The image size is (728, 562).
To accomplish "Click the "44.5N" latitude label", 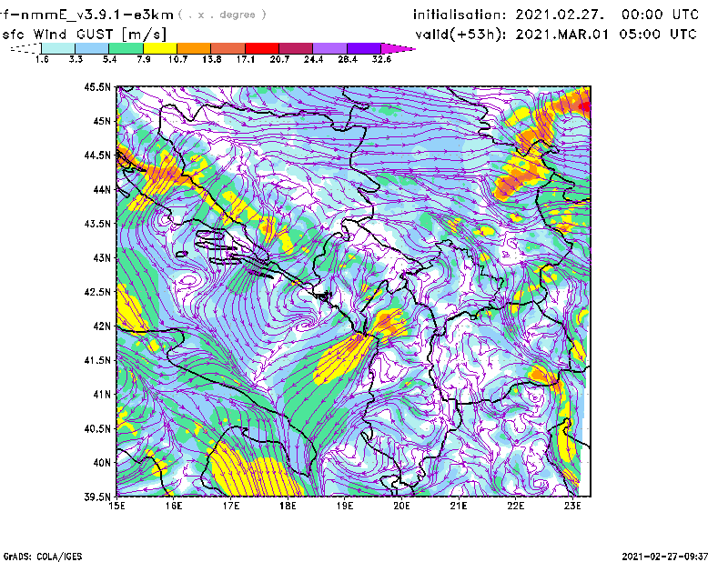I will tap(97, 155).
